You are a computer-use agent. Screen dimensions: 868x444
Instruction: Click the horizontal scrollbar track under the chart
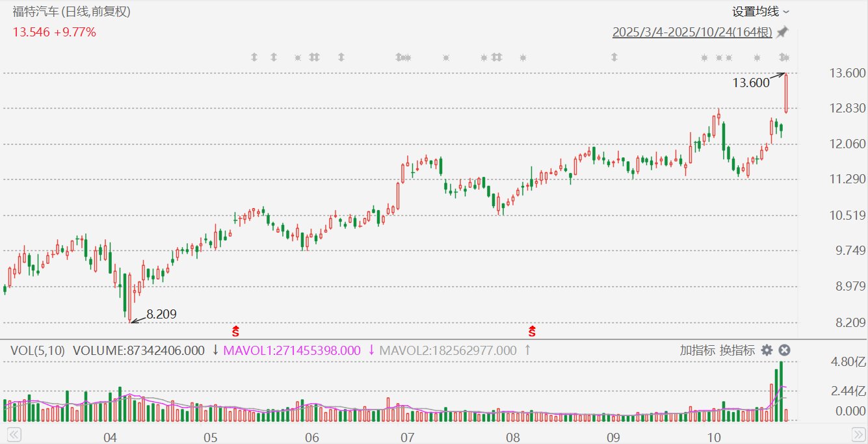pyautogui.click(x=434, y=434)
